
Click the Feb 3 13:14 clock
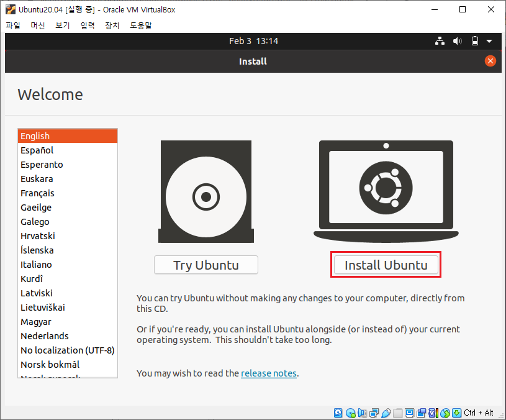(254, 41)
